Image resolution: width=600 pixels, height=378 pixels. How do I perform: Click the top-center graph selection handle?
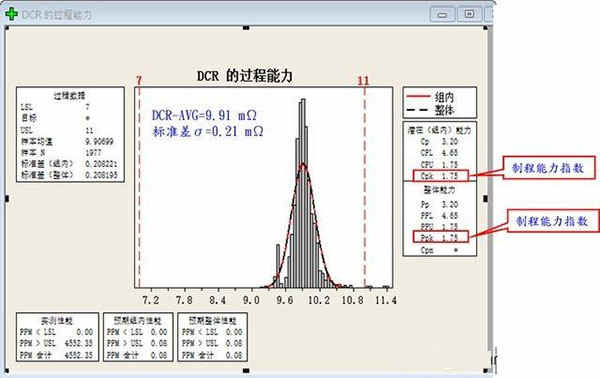pos(246,28)
